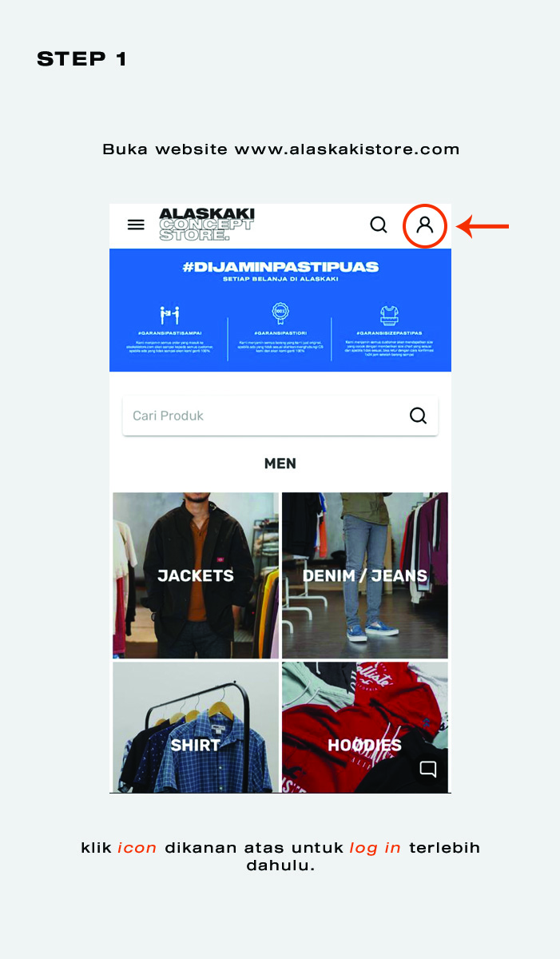Tap the header magnifier search icon
Screen dimensions: 560x959
point(379,225)
